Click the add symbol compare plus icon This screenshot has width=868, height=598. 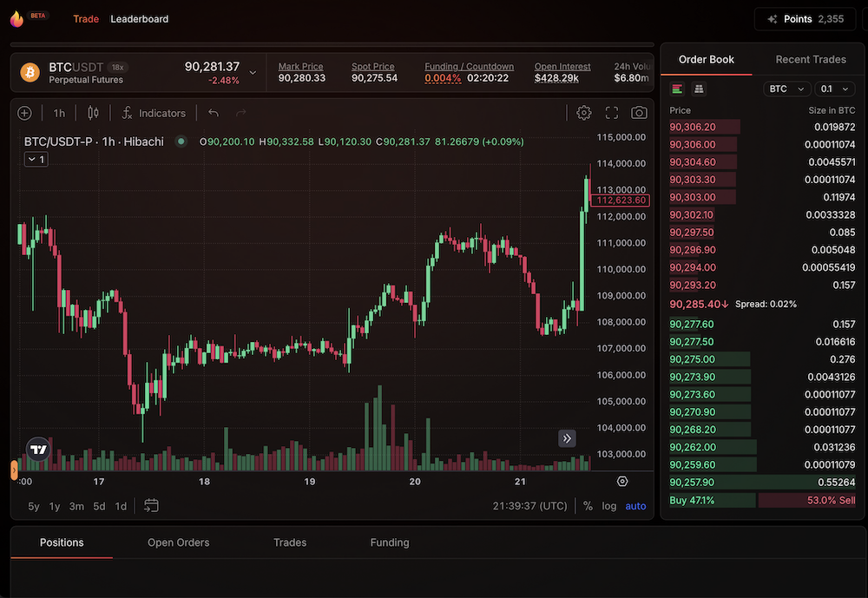pos(24,113)
